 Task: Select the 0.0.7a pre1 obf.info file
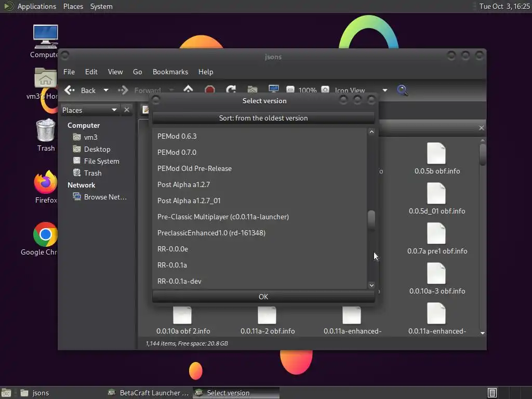[x=436, y=239]
